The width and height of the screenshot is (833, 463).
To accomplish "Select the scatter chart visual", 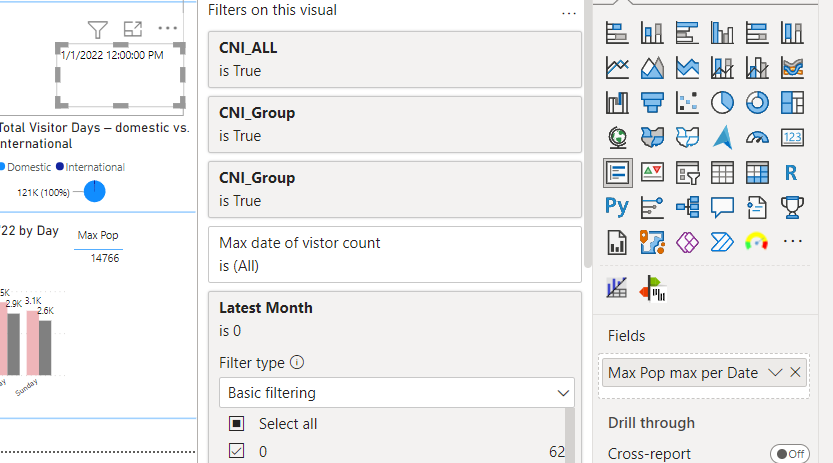I will [687, 102].
